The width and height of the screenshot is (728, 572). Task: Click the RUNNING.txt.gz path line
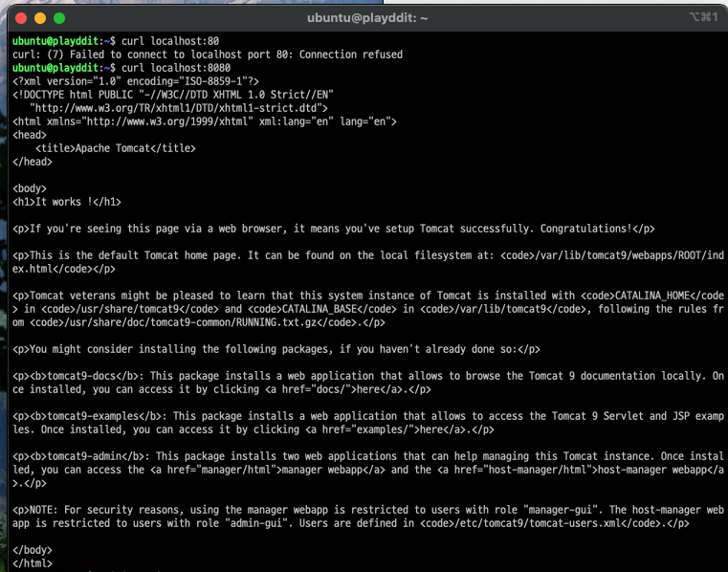(199, 322)
